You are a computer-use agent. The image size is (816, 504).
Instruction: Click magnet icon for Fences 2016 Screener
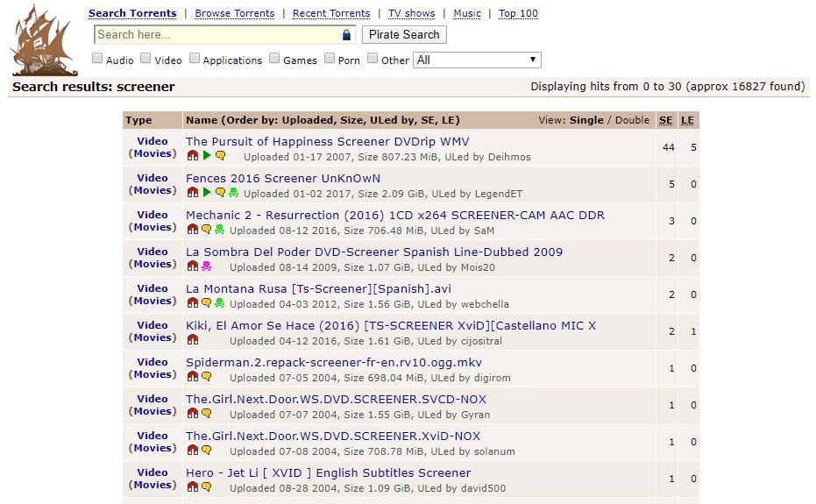(193, 192)
